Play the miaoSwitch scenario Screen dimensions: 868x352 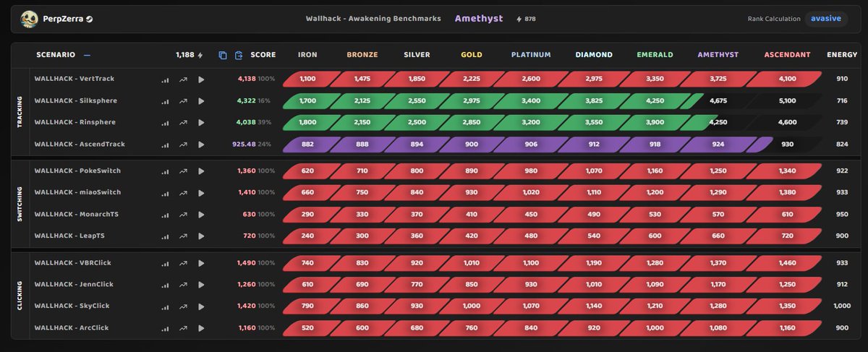click(x=201, y=193)
